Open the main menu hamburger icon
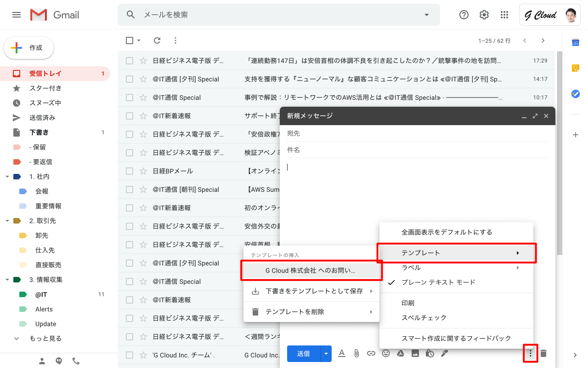588x368 pixels. (17, 15)
